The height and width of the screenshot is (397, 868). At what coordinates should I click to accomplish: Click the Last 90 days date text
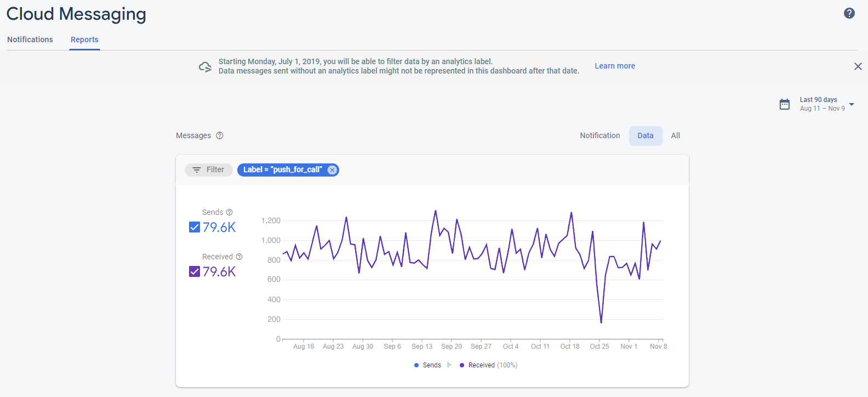coord(818,100)
